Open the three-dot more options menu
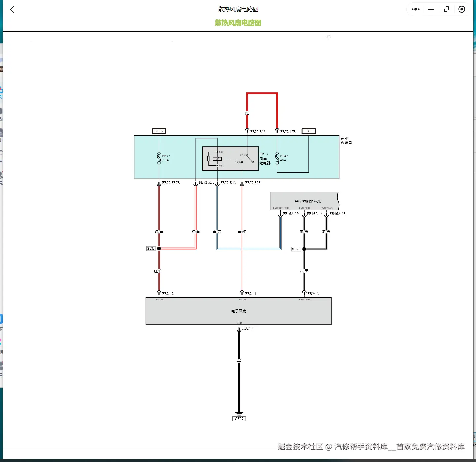 click(416, 9)
